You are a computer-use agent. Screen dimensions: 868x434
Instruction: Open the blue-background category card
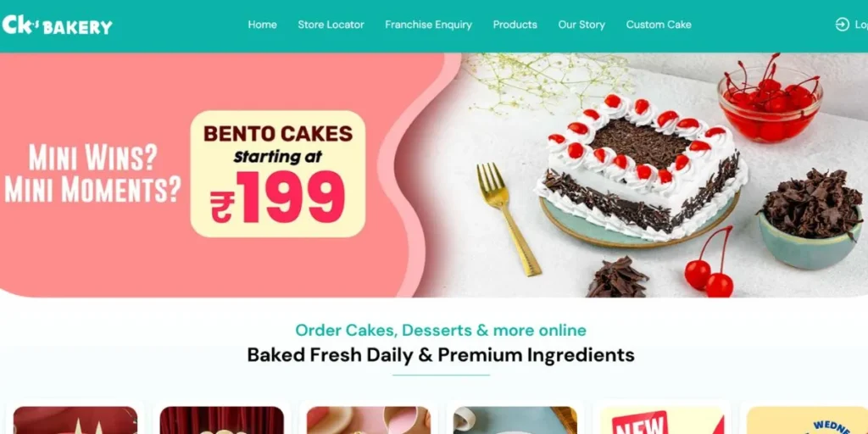pos(515,420)
